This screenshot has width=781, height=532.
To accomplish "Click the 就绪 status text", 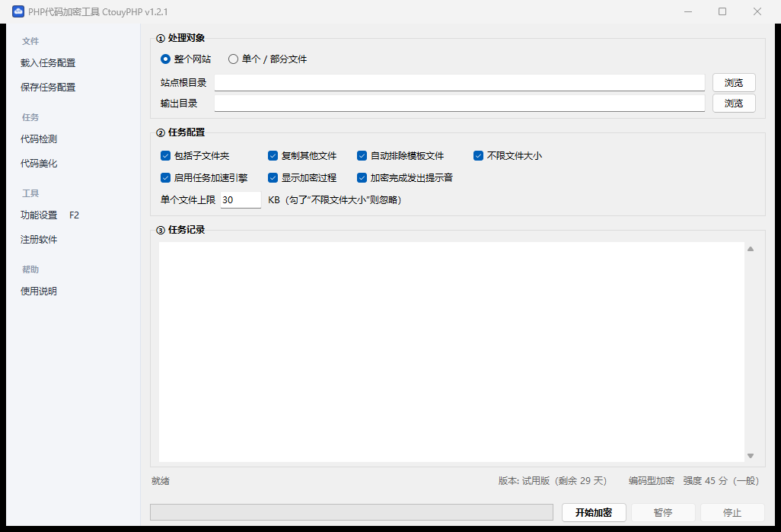I will pos(161,481).
